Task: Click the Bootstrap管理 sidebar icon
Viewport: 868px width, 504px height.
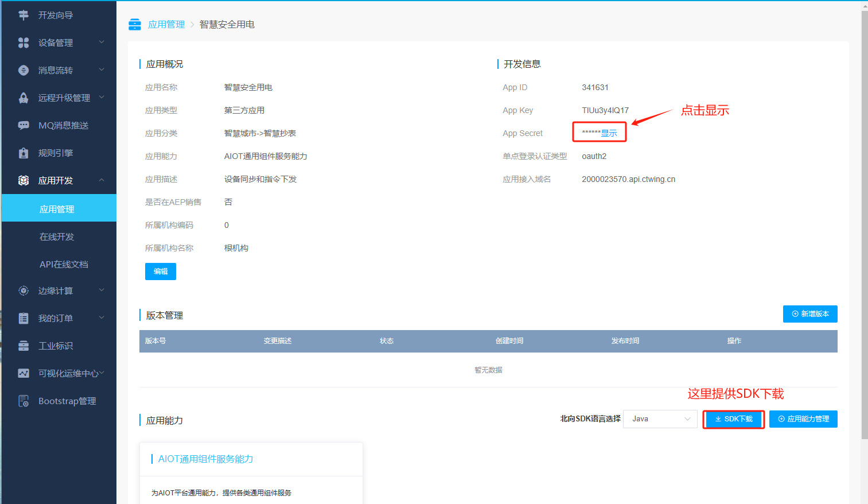Action: [24, 401]
